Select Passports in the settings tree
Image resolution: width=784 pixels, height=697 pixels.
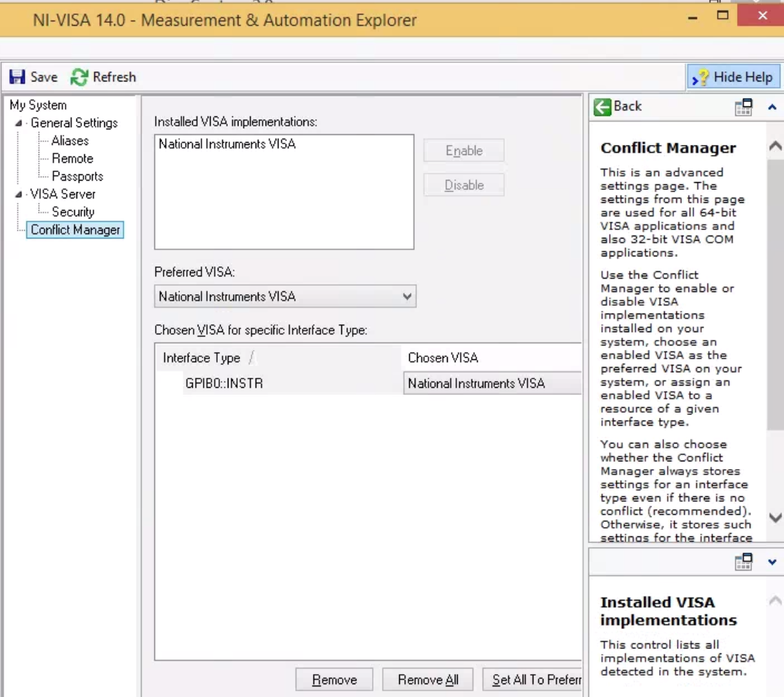click(x=78, y=176)
